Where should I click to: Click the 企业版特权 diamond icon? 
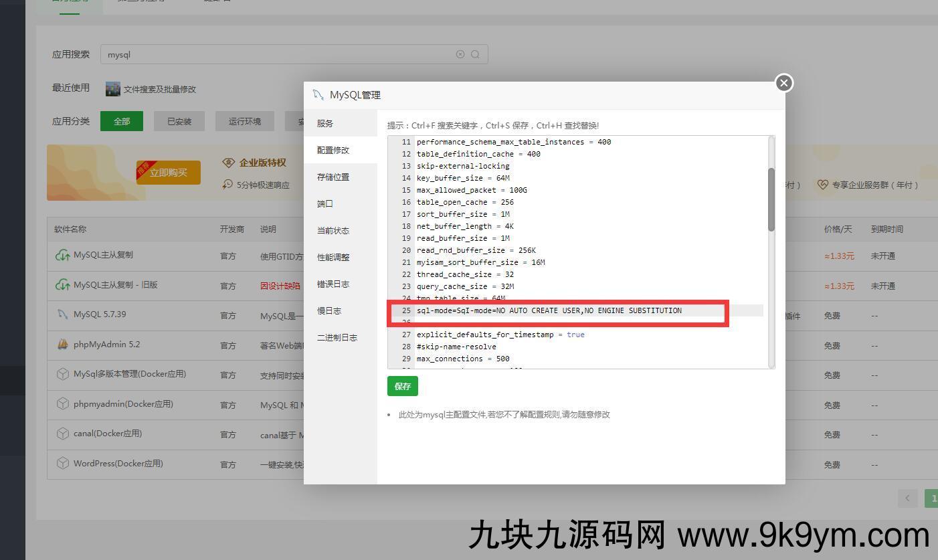coord(229,163)
